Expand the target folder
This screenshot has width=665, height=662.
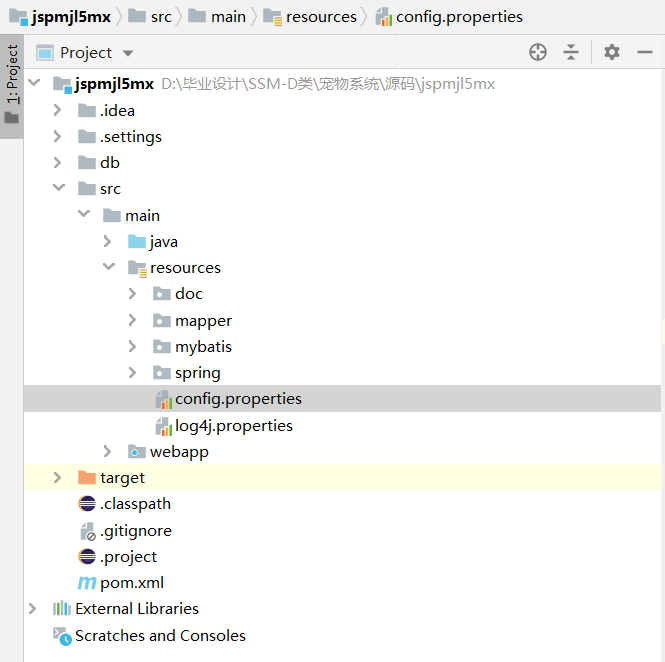tap(58, 478)
